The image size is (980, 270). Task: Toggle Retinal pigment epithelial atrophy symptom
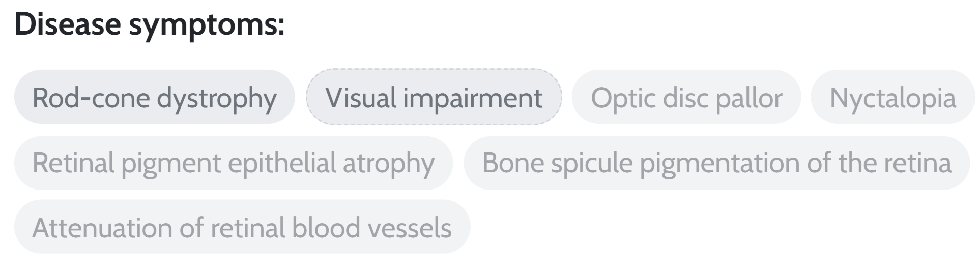233,163
